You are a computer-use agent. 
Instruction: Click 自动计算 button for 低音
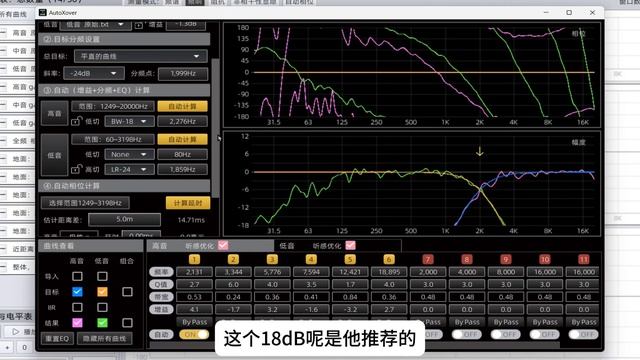point(182,139)
